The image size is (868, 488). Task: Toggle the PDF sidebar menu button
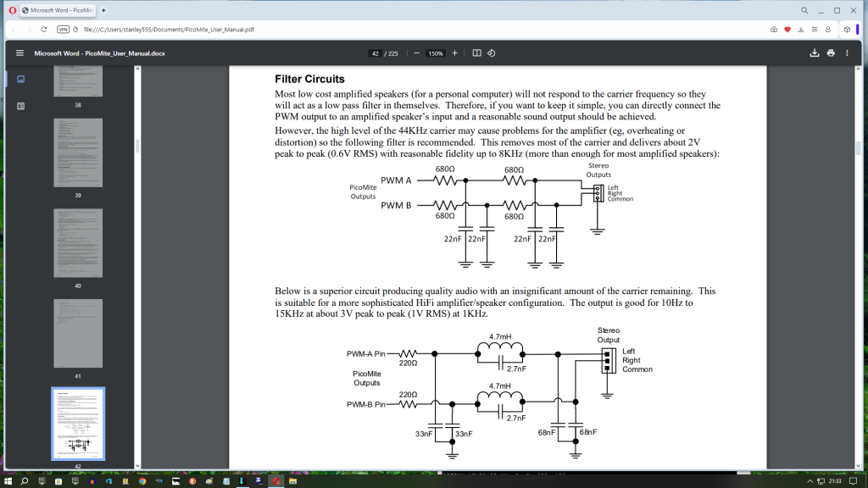pos(20,53)
